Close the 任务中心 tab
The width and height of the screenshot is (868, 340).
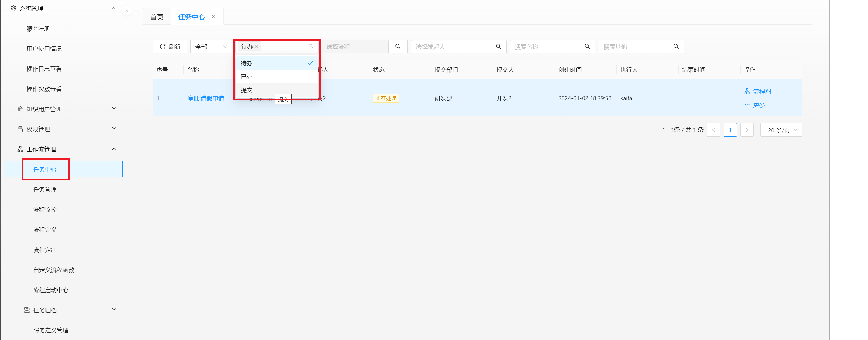[x=213, y=16]
